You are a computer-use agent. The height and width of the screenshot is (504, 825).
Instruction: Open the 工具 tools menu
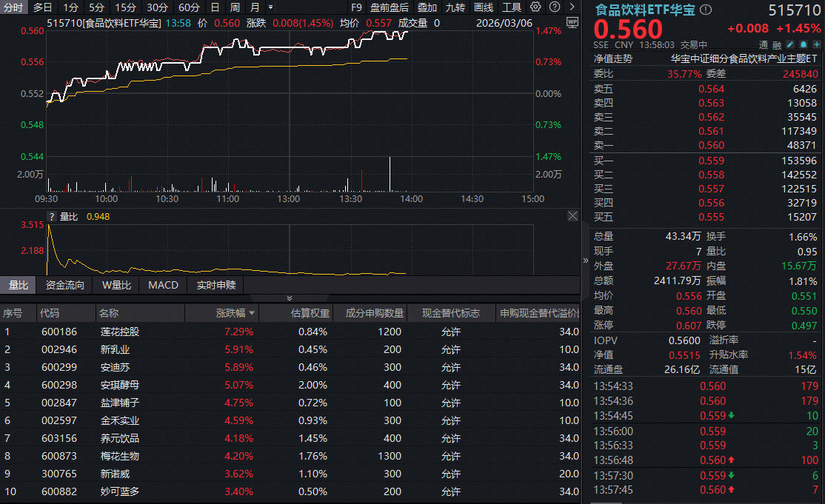tap(511, 7)
